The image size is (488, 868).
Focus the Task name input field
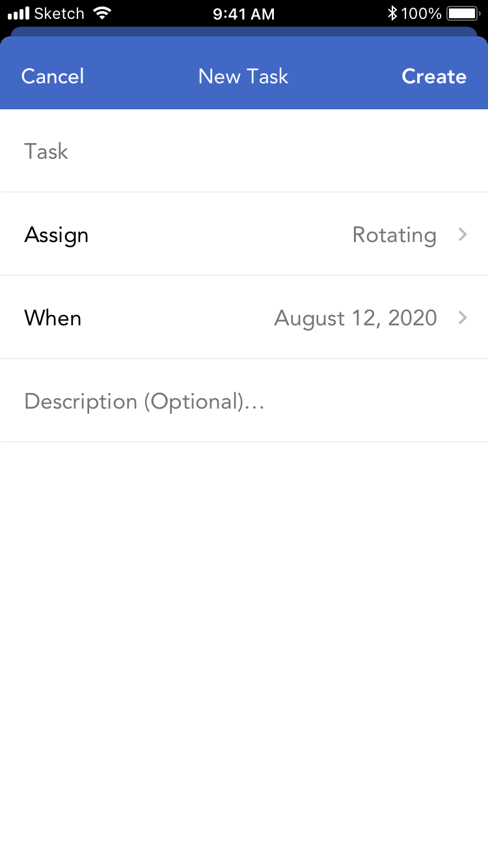point(243,152)
